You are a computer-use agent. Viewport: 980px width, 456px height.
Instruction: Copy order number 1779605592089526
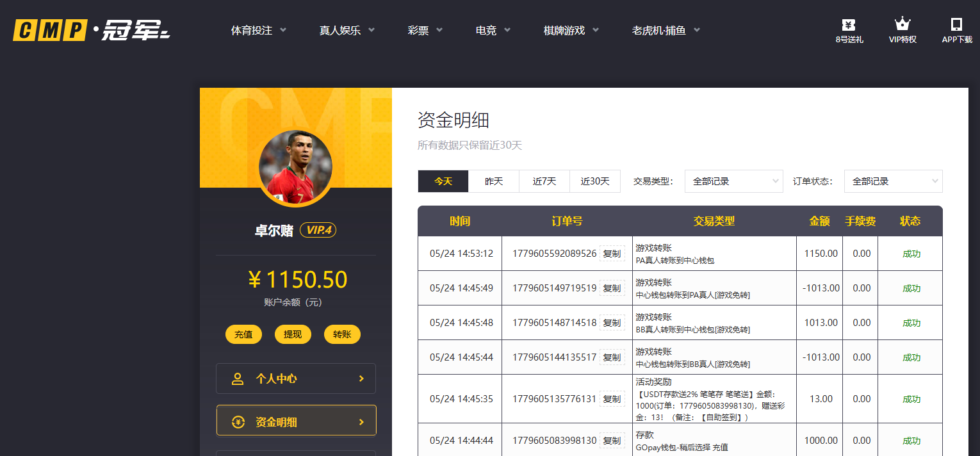click(612, 254)
